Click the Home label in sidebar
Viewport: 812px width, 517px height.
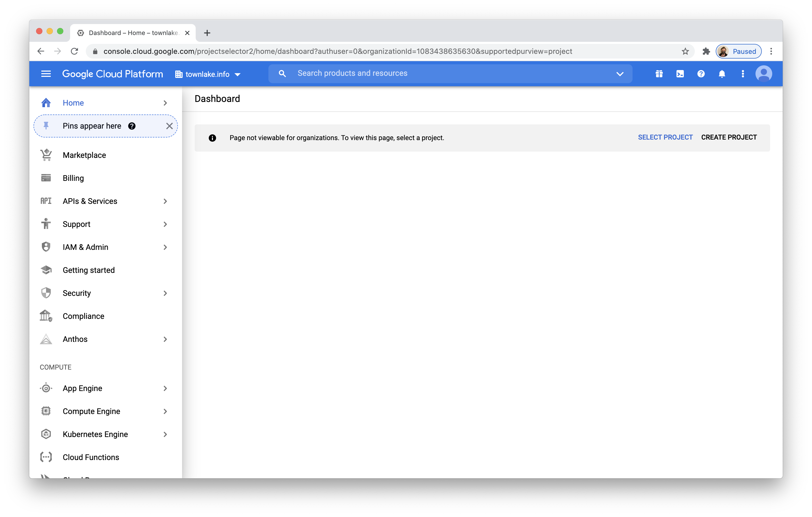(73, 103)
